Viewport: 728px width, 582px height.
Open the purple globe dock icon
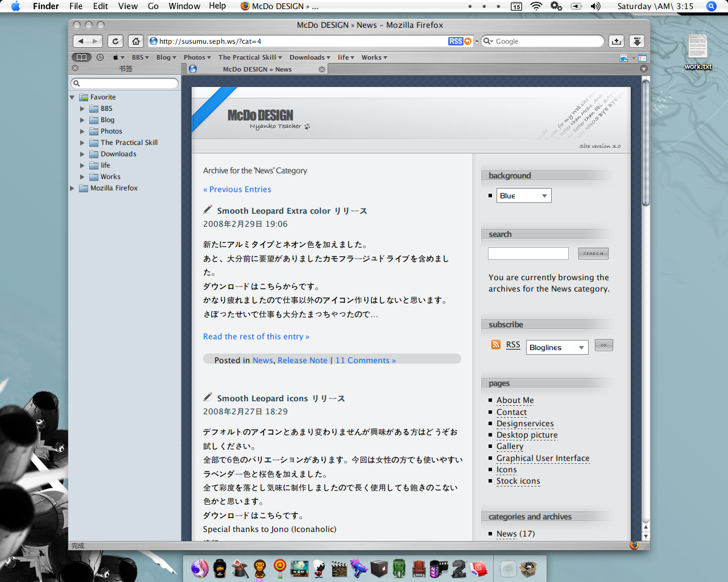coord(200,568)
